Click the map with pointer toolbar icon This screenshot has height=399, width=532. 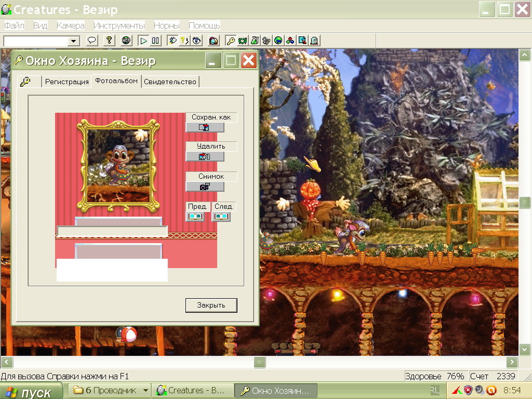[x=302, y=41]
